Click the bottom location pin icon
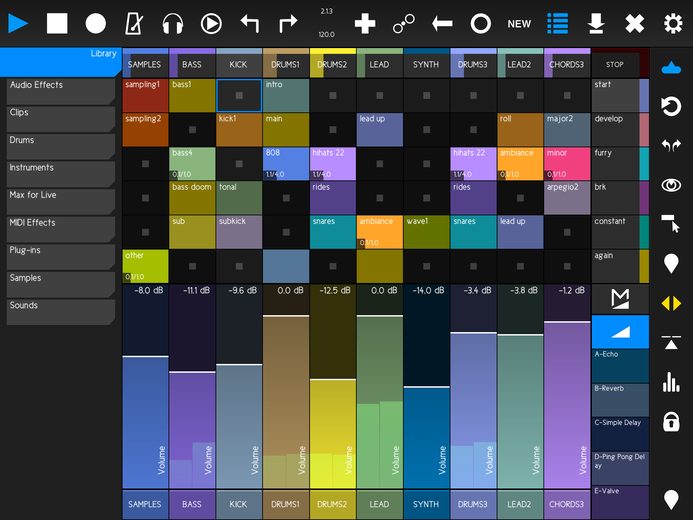 [671, 500]
